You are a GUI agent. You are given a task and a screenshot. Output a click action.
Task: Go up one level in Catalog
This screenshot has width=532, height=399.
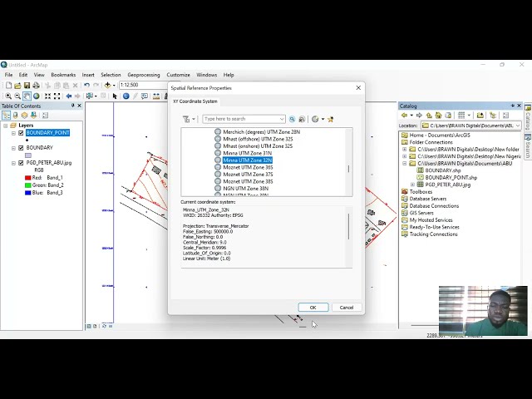[429, 116]
